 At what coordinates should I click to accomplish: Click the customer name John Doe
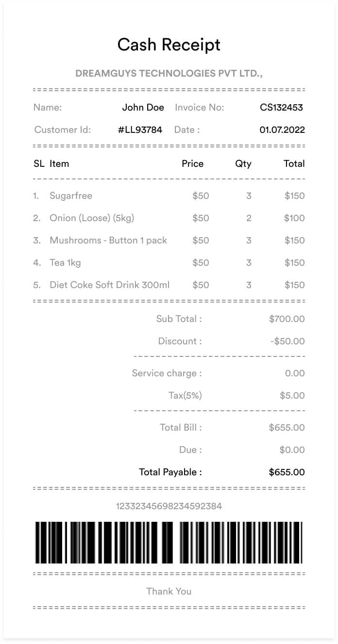(143, 108)
